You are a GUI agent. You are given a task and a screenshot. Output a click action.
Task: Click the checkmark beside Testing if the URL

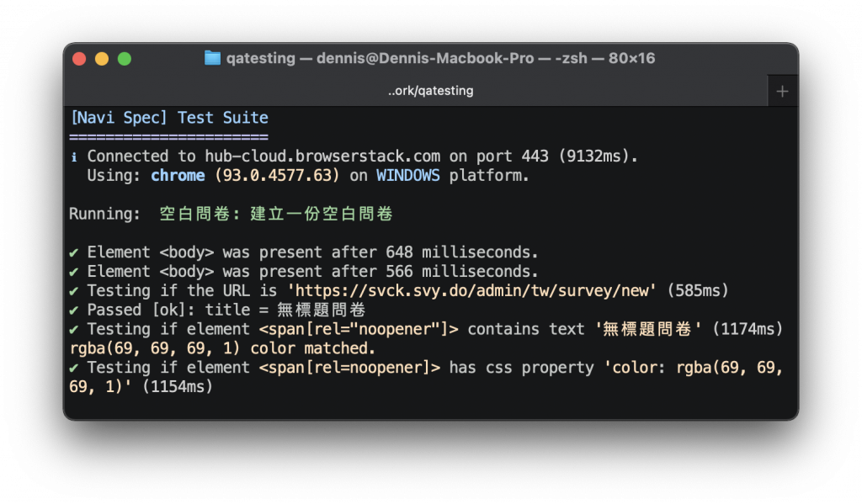pyautogui.click(x=74, y=291)
